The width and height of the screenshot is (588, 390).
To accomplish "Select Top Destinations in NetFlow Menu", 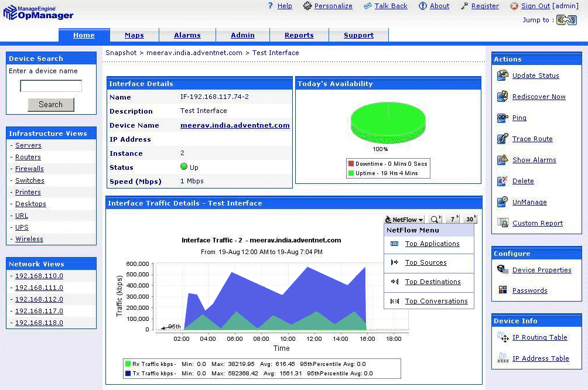I will [433, 282].
